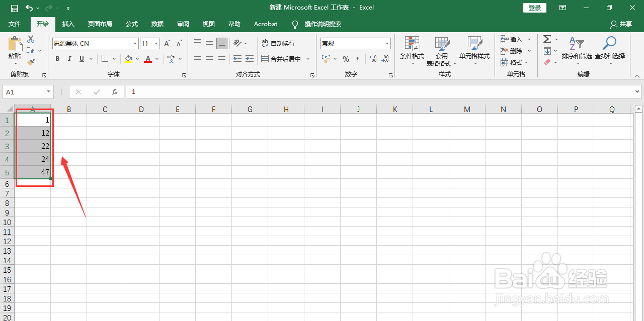Apply percent style
Screen dimensions: 644x321
[346, 59]
